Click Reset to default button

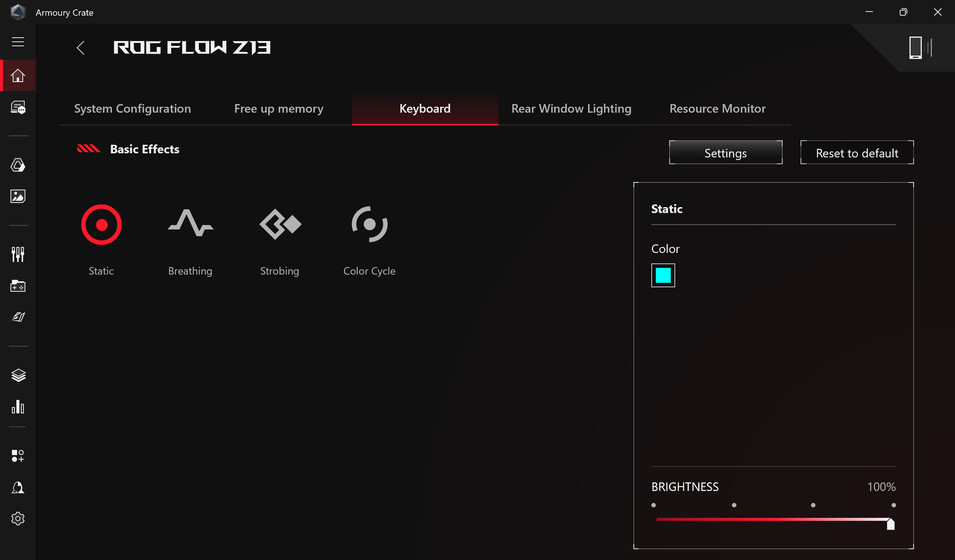click(x=857, y=153)
